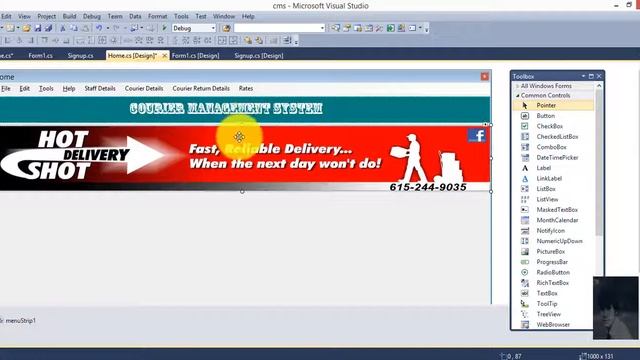
Task: Click the 0, 87 position readout
Action: tap(511, 356)
